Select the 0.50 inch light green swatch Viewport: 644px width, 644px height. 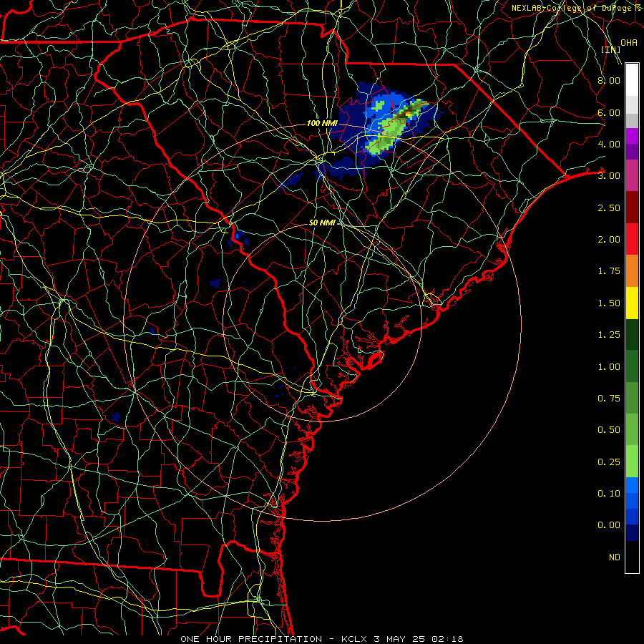(632, 429)
